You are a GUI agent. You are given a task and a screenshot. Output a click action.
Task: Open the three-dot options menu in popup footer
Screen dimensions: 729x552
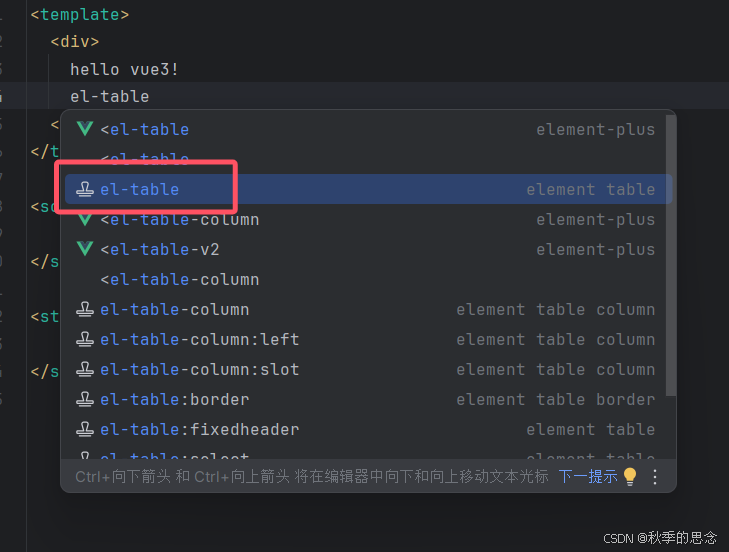click(x=655, y=476)
